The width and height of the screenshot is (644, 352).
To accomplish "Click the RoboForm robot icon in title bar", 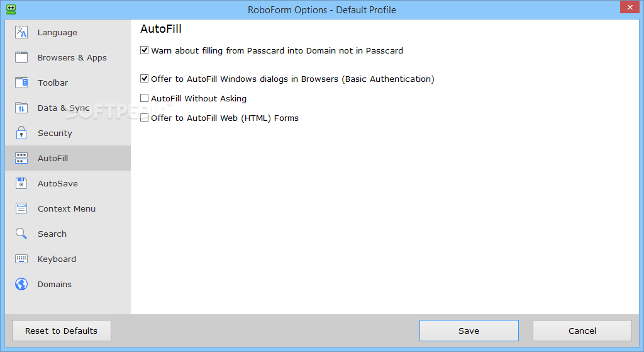I will tap(11, 9).
